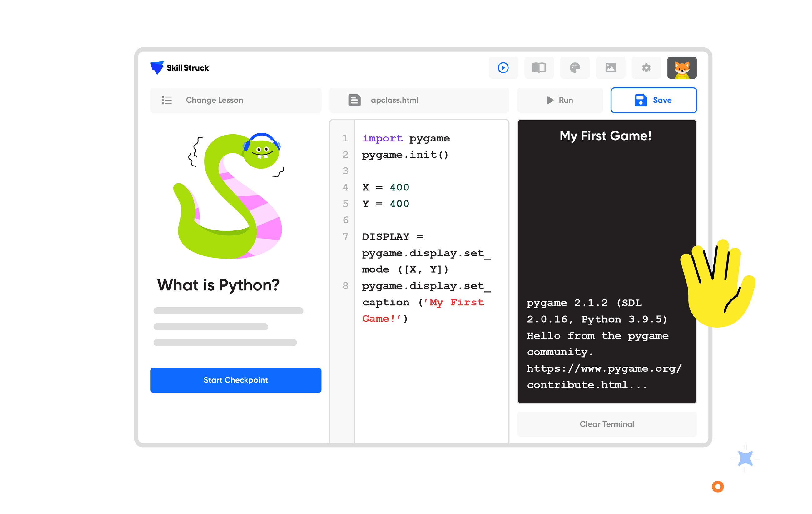Open the color palette theme icon

point(574,68)
